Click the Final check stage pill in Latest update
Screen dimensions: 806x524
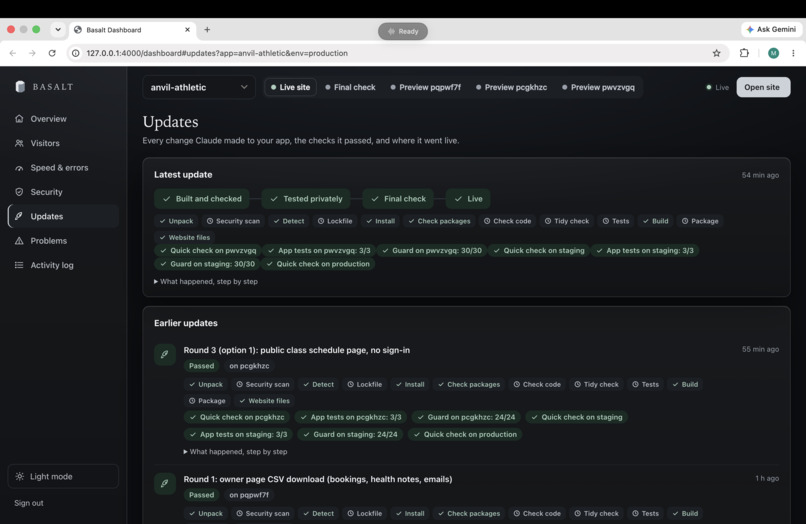point(398,198)
